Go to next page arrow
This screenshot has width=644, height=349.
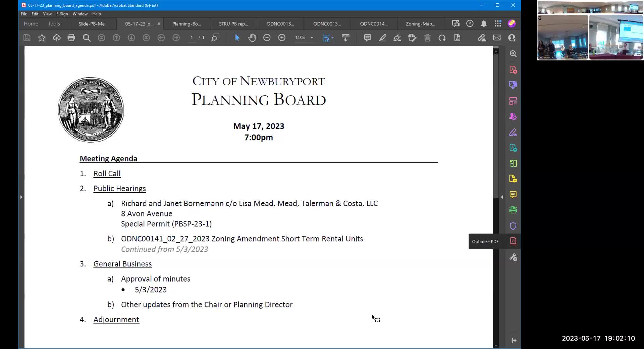131,38
